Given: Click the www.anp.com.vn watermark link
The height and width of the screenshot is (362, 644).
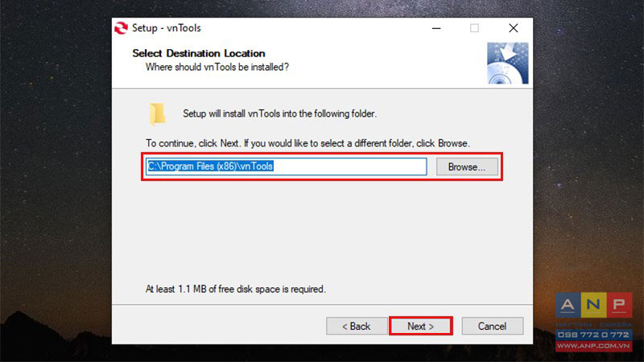Looking at the screenshot, I should [x=593, y=346].
